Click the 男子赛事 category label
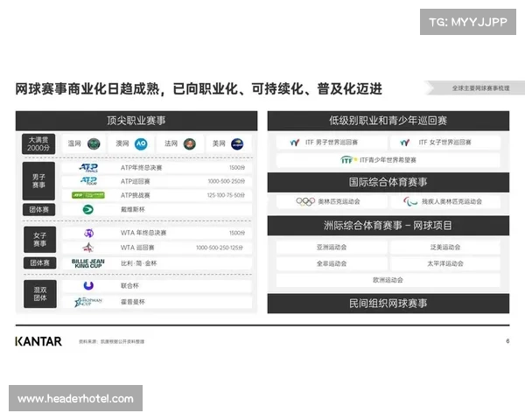Screen dimensions: 525x420 [x=38, y=181]
